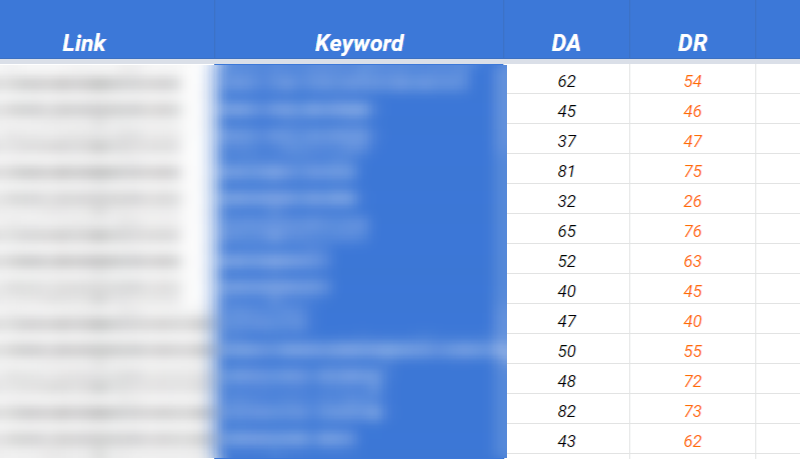This screenshot has height=459, width=800.
Task: Select the DA cell showing 52
Action: pos(567,260)
